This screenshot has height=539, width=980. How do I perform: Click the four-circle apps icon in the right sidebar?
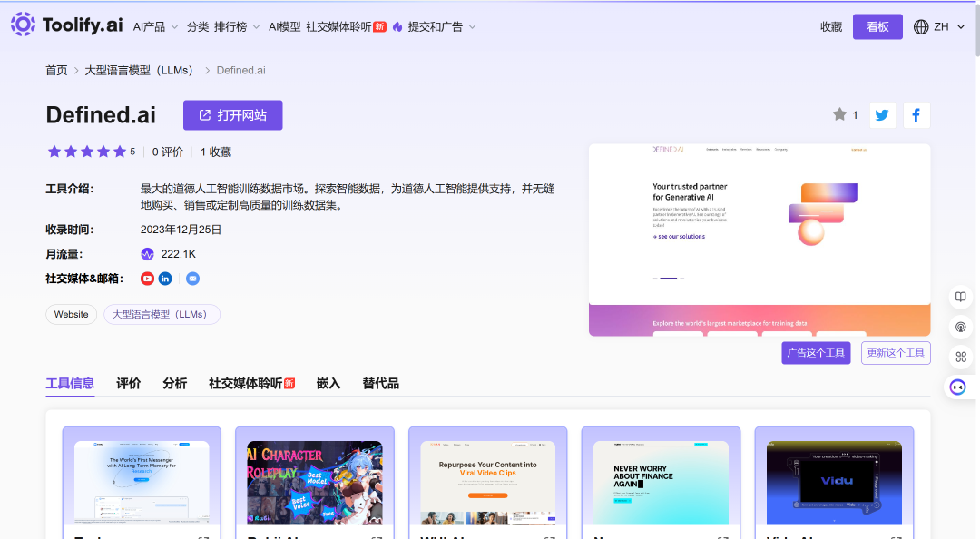(961, 357)
